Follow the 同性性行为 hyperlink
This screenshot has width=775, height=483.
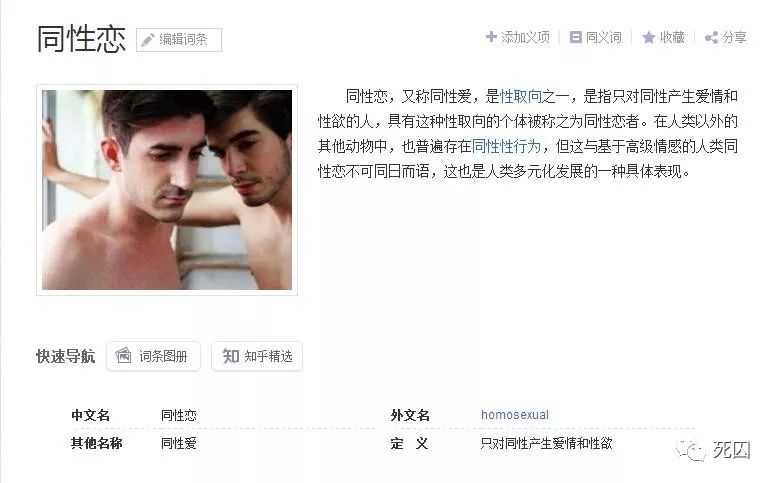pyautogui.click(x=506, y=146)
